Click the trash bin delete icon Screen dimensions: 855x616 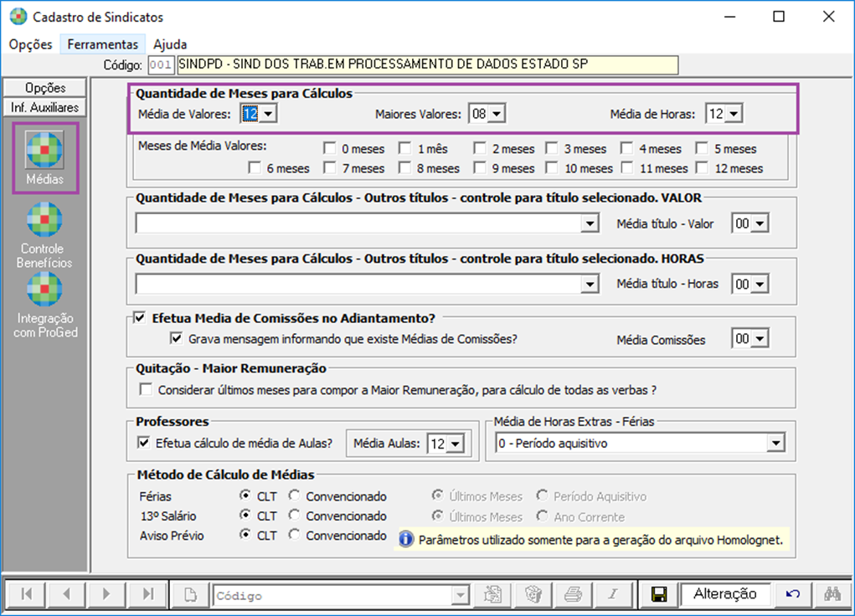pyautogui.click(x=533, y=594)
